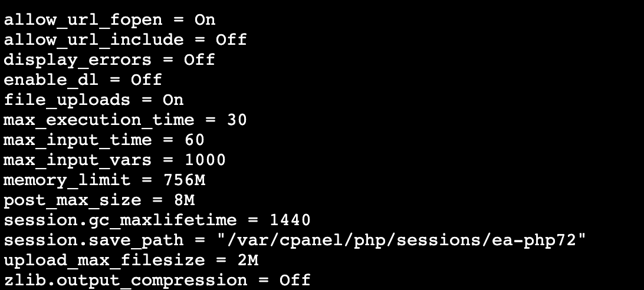644x290 pixels.
Task: Click the 8M post size value
Action: point(184,200)
